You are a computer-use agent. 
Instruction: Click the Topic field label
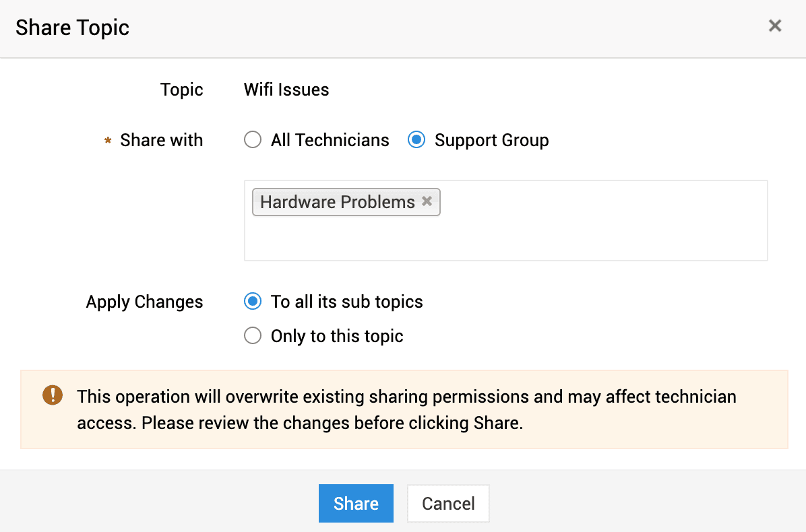click(181, 90)
